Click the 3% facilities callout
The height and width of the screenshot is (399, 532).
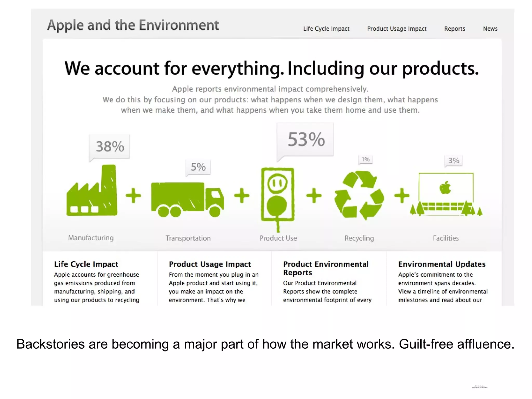pos(454,161)
